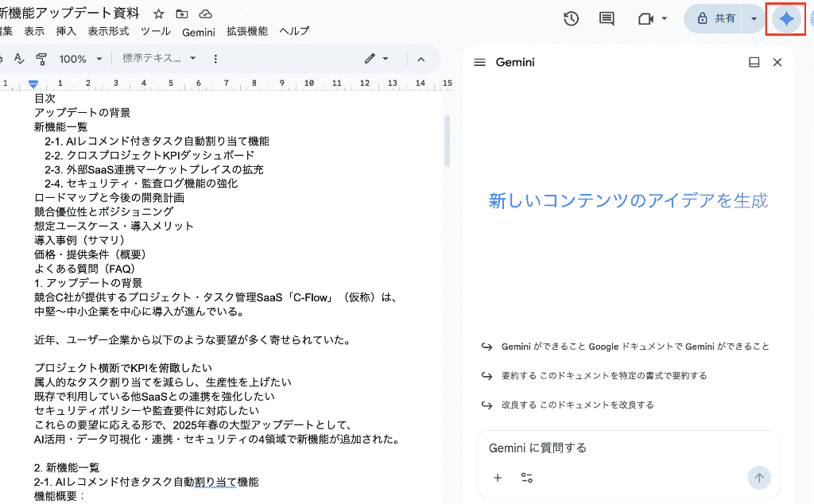Collapse the menus with chevron
Image resolution: width=814 pixels, height=504 pixels.
pos(421,59)
